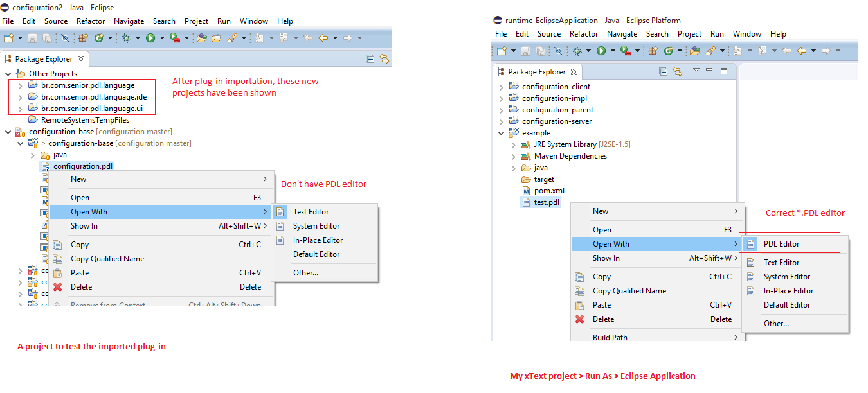The width and height of the screenshot is (868, 393).
Task: Click Search flashlight icon in configuration2 toolbar
Action: [231, 38]
